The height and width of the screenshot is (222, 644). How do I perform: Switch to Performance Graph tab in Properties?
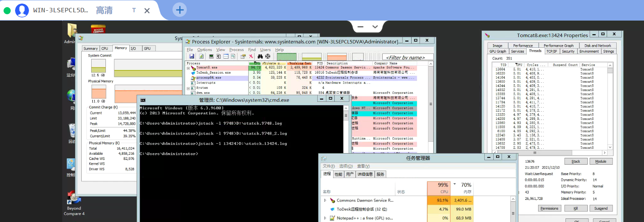coord(559,46)
